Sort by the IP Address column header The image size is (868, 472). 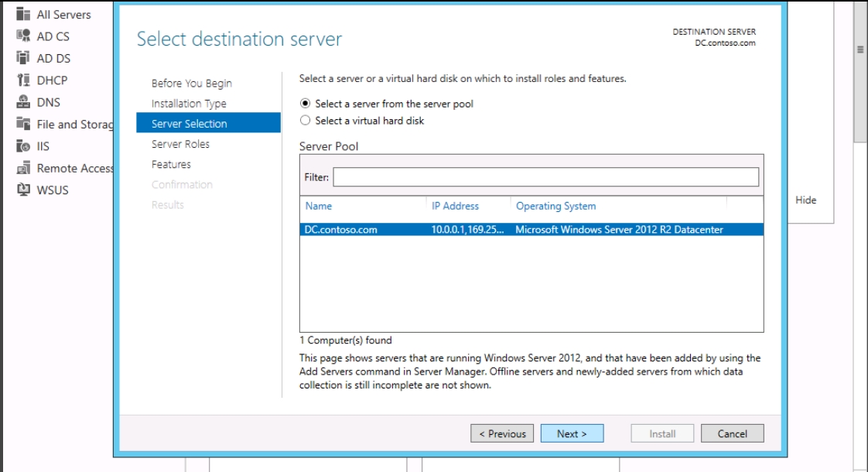(455, 206)
